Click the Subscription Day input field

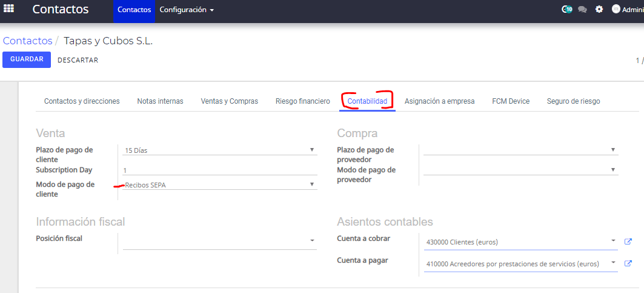pos(220,170)
